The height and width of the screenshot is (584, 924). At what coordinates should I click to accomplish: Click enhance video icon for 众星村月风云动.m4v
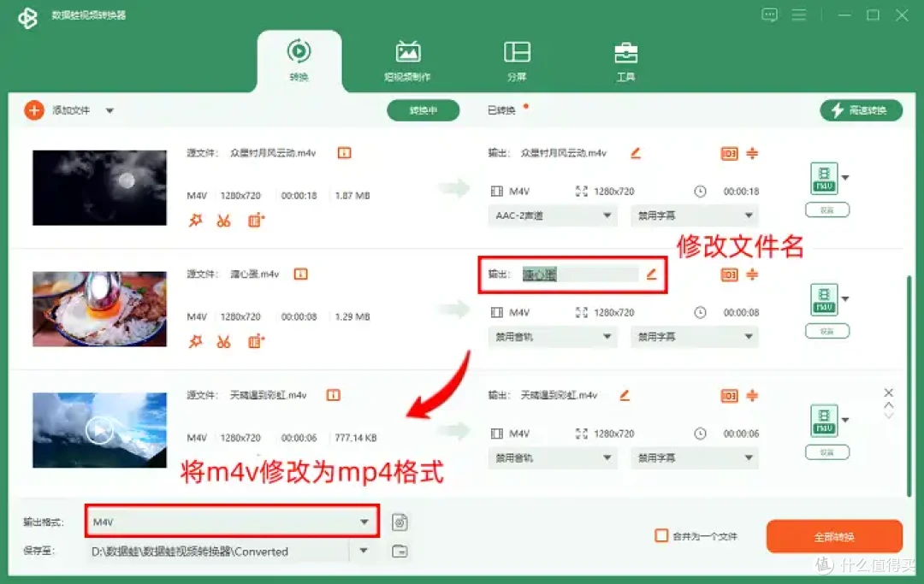pyautogui.click(x=256, y=221)
